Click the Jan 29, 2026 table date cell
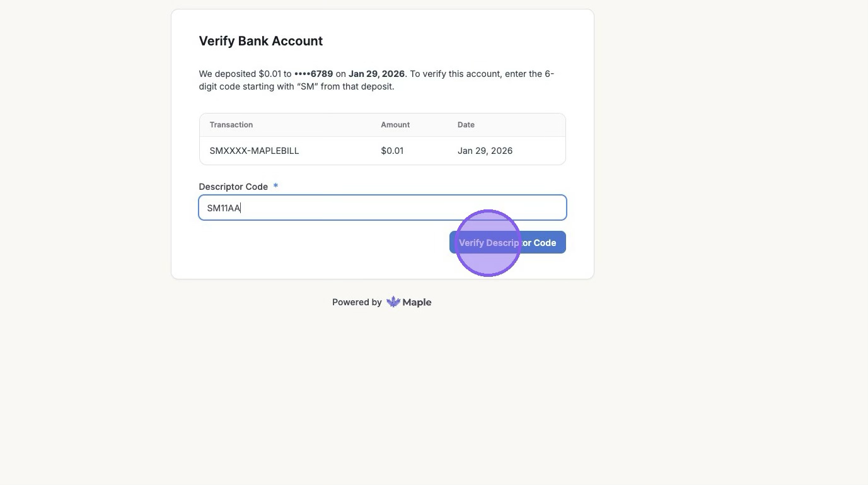The width and height of the screenshot is (868, 485). tap(485, 151)
